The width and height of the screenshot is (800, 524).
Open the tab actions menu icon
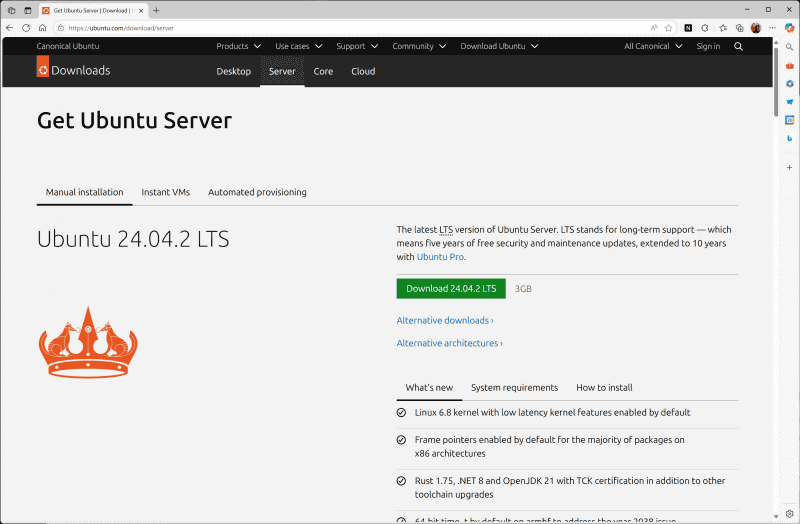coord(28,10)
